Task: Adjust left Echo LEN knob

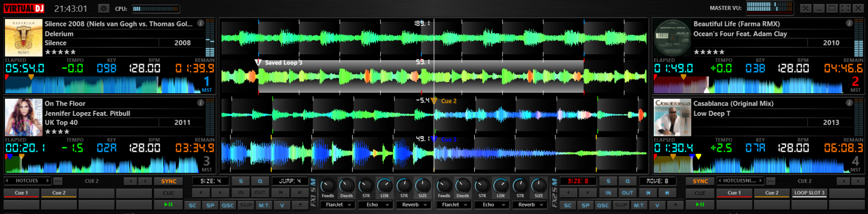Action: (x=384, y=186)
